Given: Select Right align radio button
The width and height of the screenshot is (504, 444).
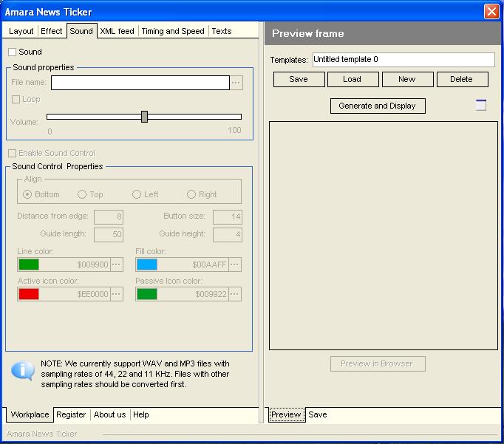Looking at the screenshot, I should 191,194.
